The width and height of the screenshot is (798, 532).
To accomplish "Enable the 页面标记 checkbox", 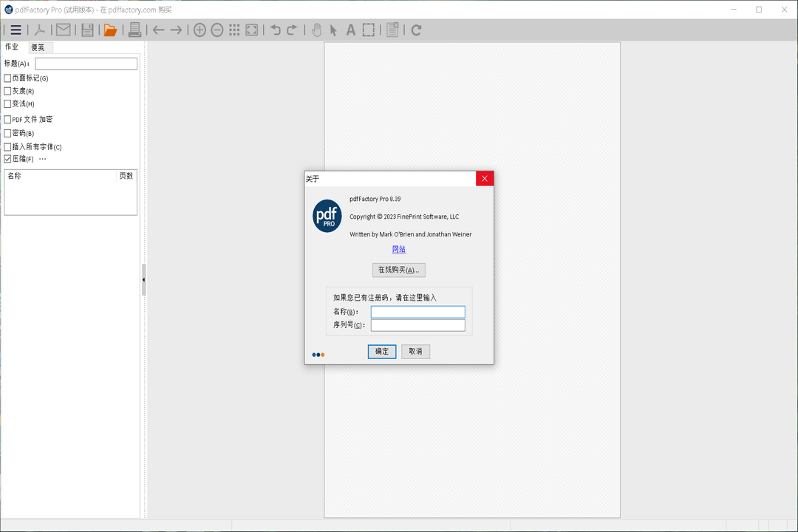I will click(8, 78).
